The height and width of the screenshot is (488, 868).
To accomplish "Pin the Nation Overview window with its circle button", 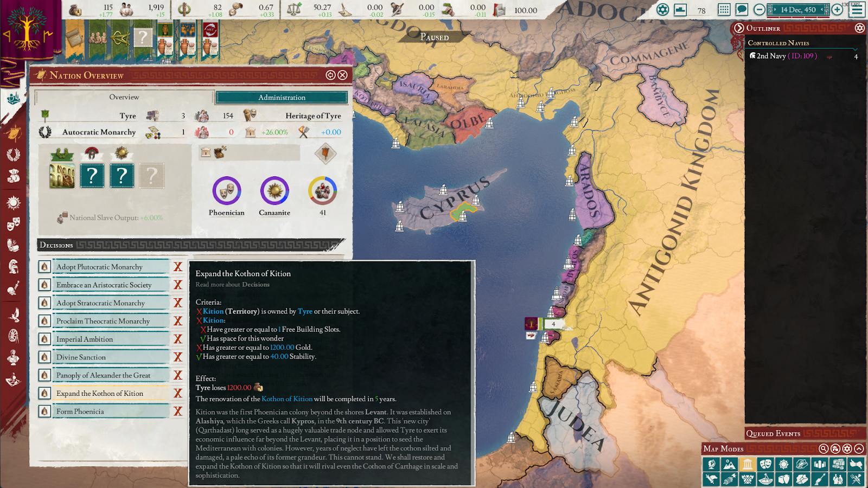I will 330,75.
